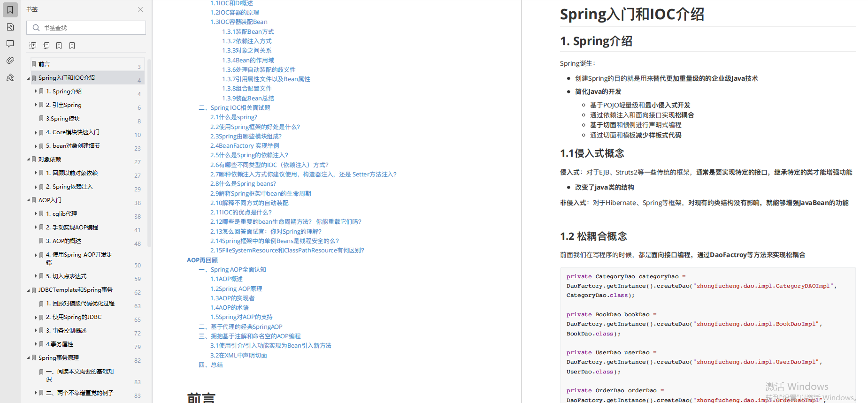Open the 四、总结 contents link
Viewport: 868px width, 403px height.
point(211,365)
